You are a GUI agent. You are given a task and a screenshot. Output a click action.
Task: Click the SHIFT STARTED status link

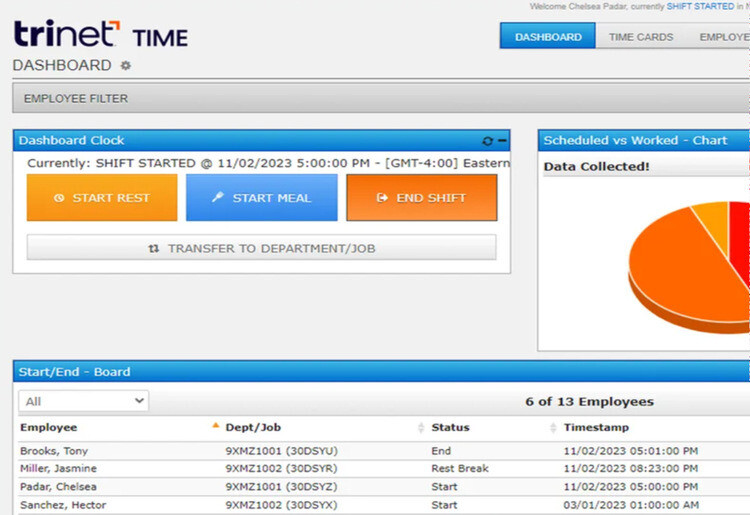700,7
